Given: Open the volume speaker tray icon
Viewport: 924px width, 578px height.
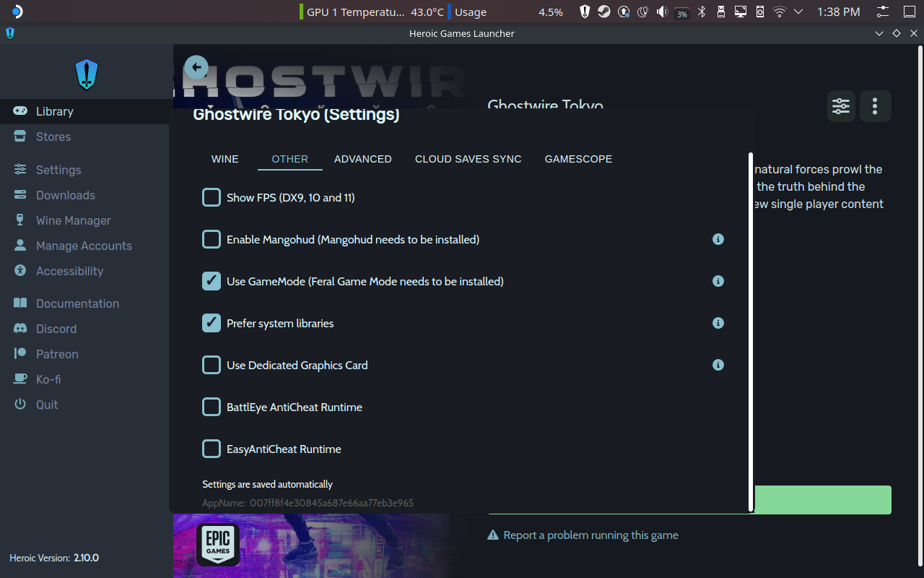Looking at the screenshot, I should [662, 12].
